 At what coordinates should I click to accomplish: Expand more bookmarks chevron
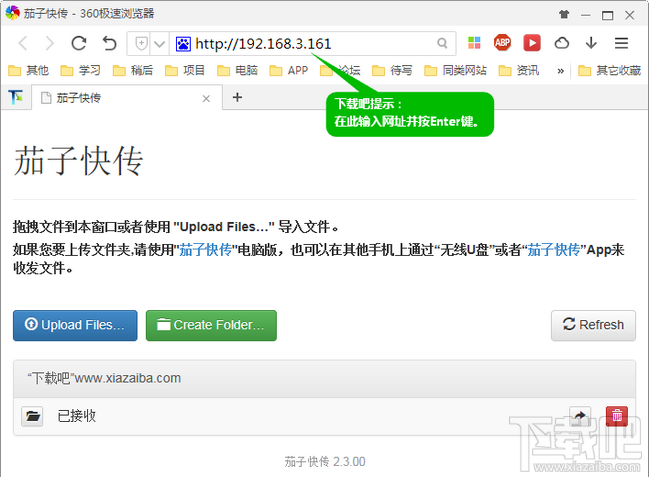tap(560, 71)
